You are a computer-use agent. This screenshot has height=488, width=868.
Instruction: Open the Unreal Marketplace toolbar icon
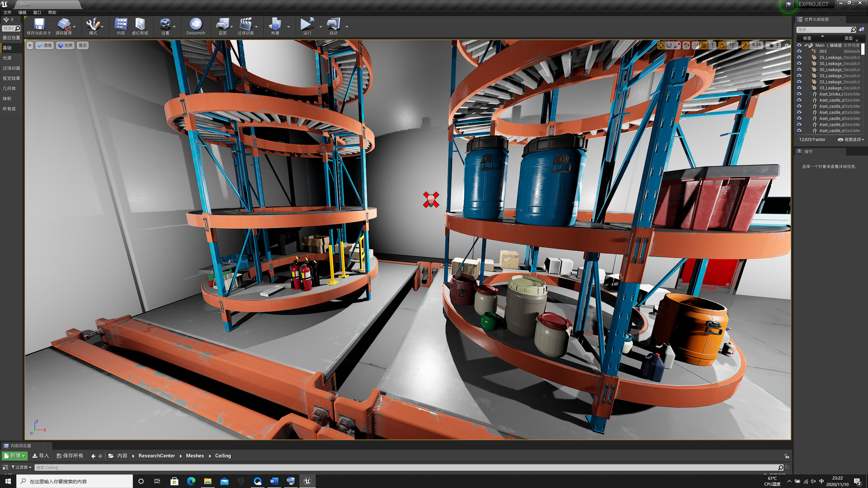point(140,24)
